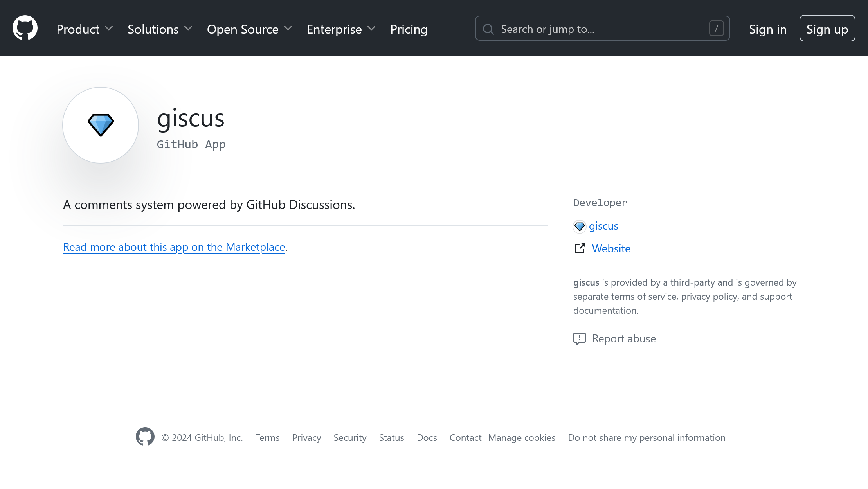This screenshot has width=868, height=489.
Task: Expand the Product dropdown menu
Action: [x=85, y=28]
